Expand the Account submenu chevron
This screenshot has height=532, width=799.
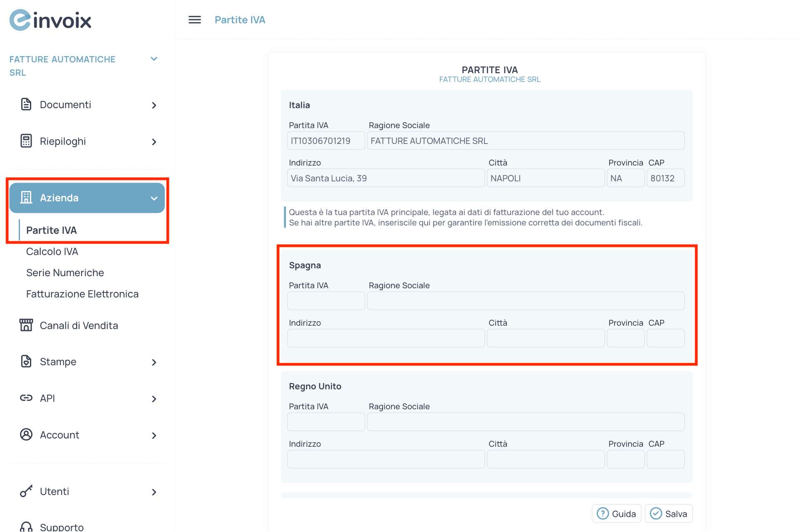click(154, 435)
